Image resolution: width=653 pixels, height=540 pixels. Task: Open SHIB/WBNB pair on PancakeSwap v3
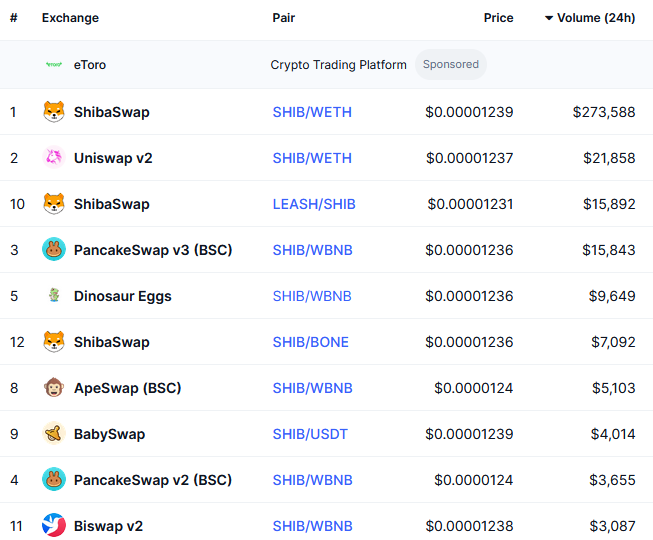coord(312,250)
